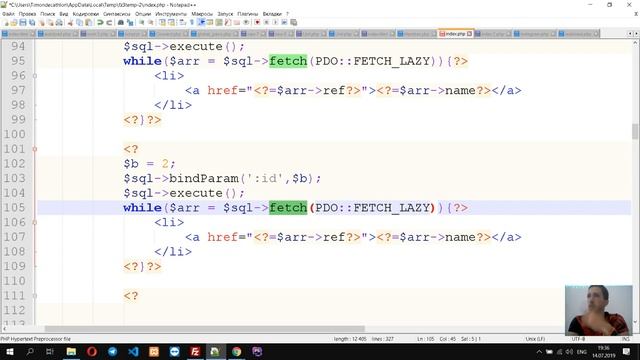
Task: Open the Синтаксисы menu
Action: pos(117,14)
